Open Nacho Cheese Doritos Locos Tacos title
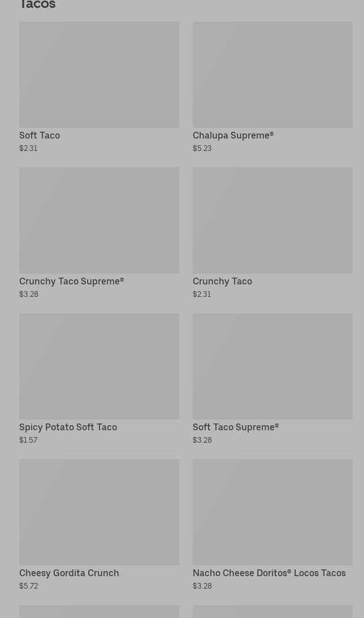This screenshot has height=618, width=364. [x=269, y=573]
